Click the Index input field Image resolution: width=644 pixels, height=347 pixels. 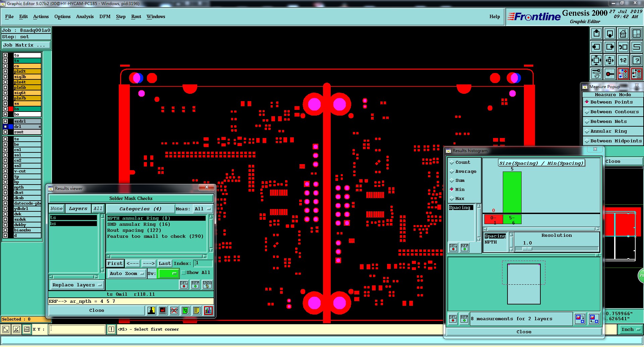coord(203,263)
